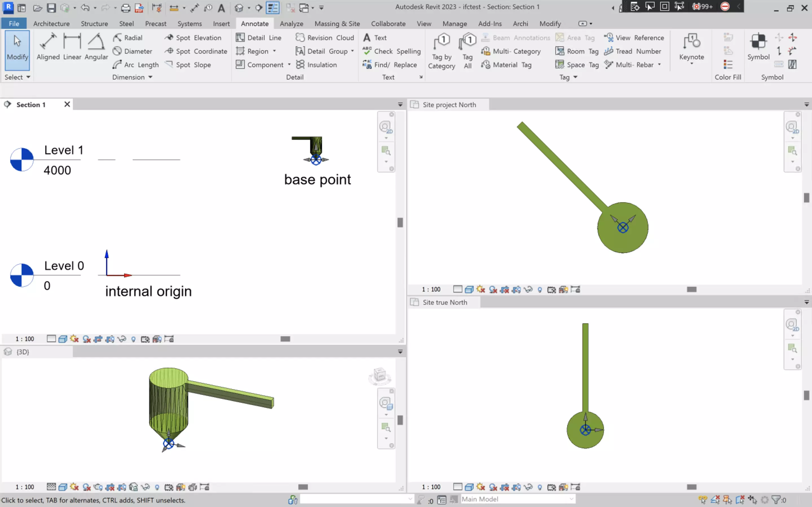Expand the Dimension panel dropdown
This screenshot has width=812, height=507.
150,77
